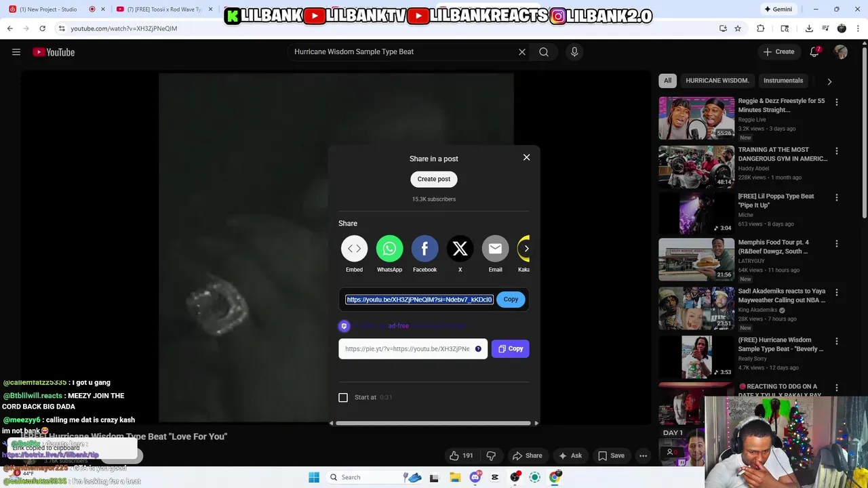Viewport: 868px width, 488px height.
Task: Open the YouTube account avatar menu
Action: pos(841,52)
